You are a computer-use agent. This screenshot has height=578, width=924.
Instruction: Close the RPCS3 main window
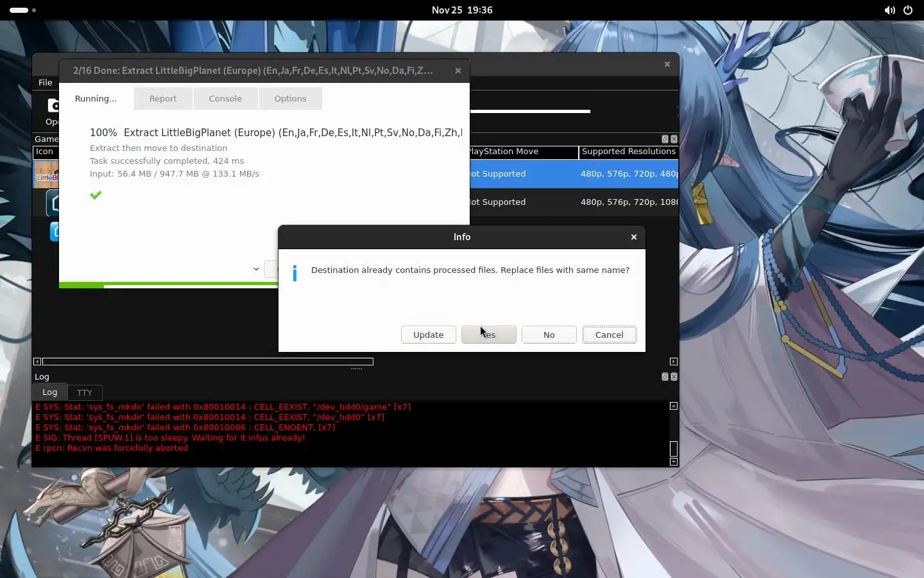pos(667,64)
